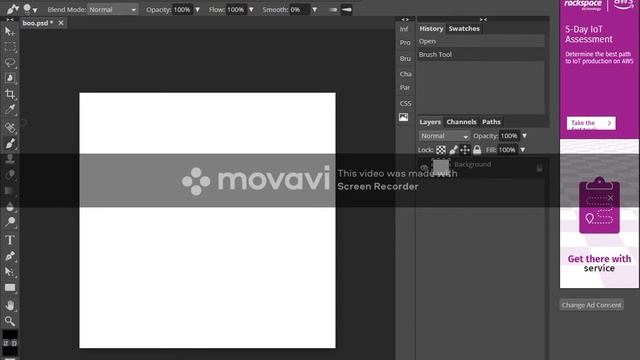Image resolution: width=640 pixels, height=360 pixels.
Task: Open the brush tip picker dropdown
Action: click(x=30, y=9)
